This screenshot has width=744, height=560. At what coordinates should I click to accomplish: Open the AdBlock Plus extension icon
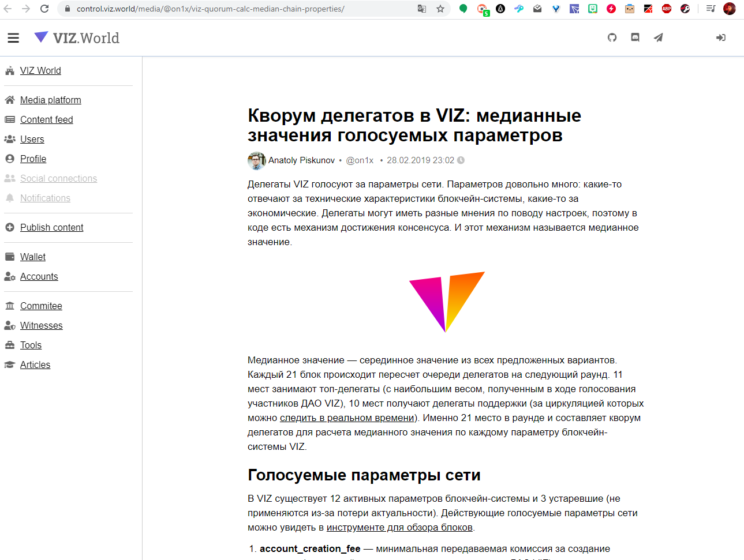[667, 9]
